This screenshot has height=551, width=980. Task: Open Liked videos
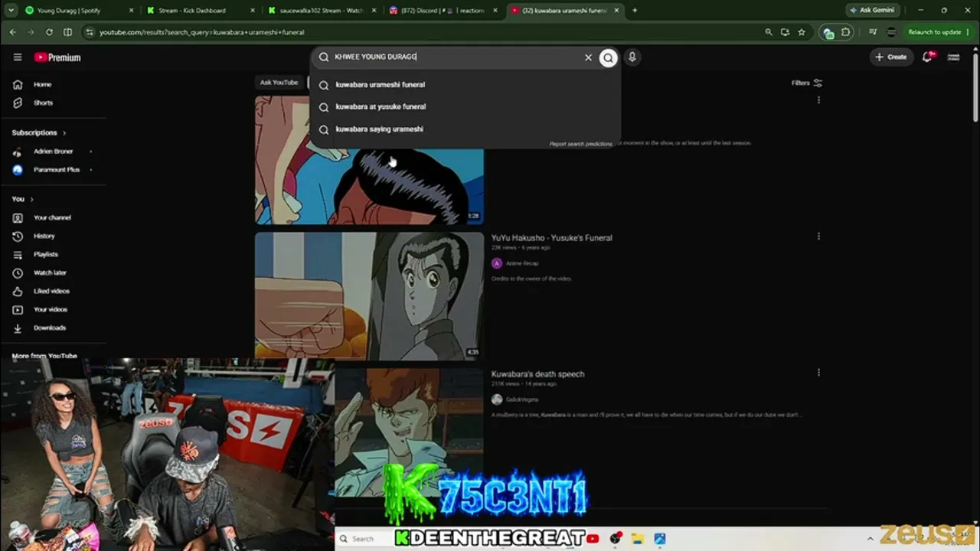pyautogui.click(x=51, y=291)
